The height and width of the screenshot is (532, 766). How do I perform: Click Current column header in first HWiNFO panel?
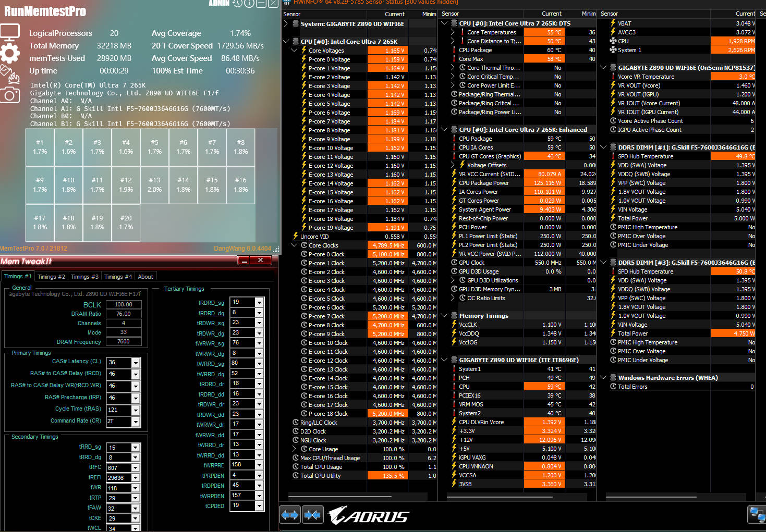387,14
